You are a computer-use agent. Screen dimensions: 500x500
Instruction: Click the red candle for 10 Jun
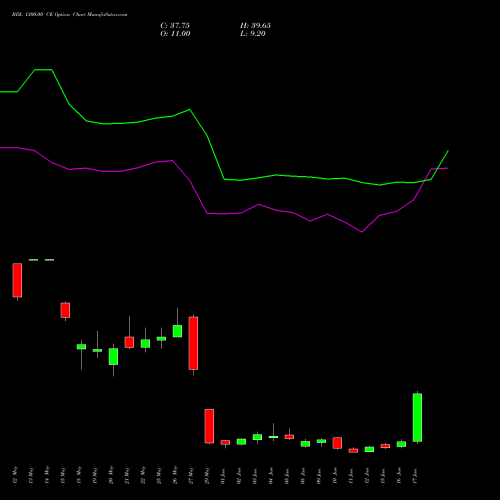pos(337,443)
